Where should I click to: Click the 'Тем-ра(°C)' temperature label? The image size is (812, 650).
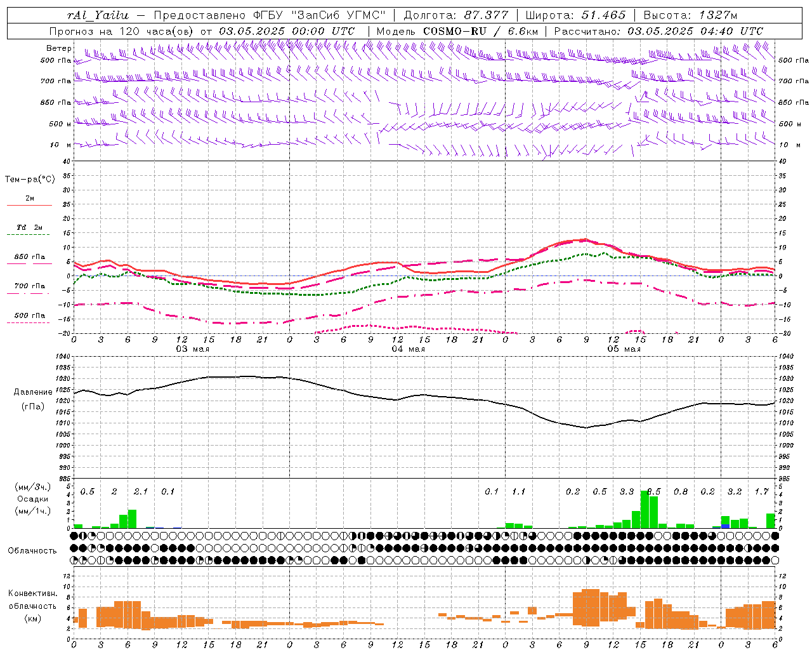[30, 180]
